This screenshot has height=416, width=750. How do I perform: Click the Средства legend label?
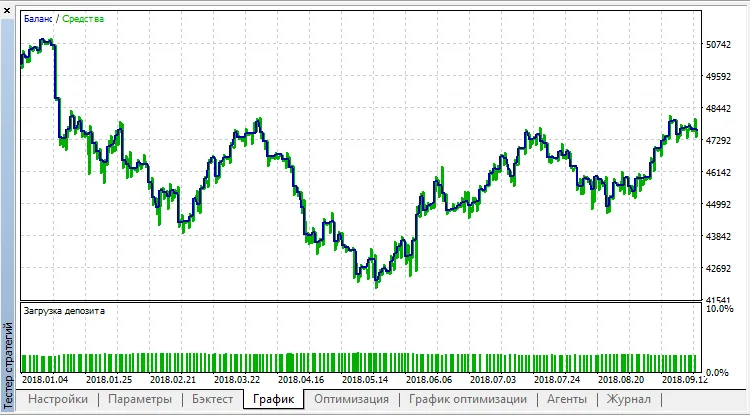83,19
